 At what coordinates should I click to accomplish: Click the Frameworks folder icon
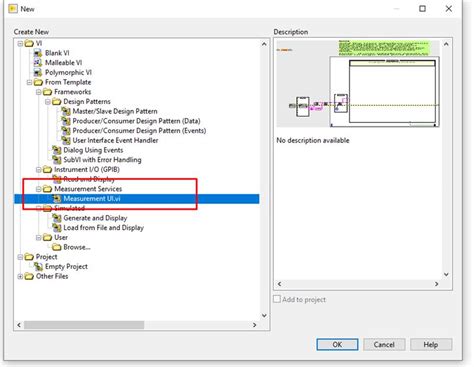coord(48,92)
